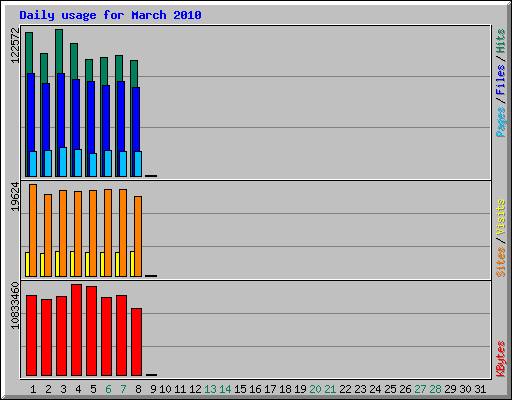The height and width of the screenshot is (400, 512).
Task: Click day label 12 on the x-axis
Action: (195, 389)
